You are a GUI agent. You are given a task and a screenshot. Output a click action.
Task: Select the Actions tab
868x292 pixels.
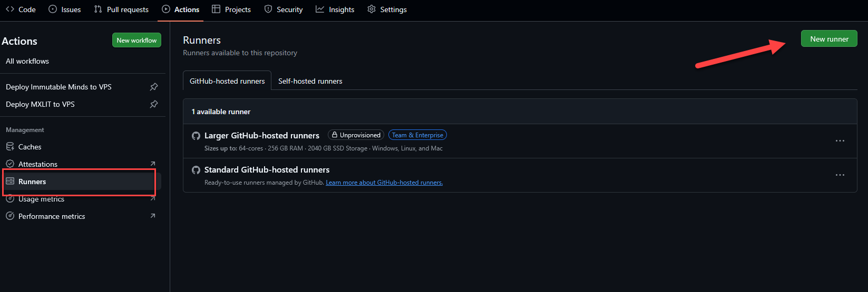181,9
